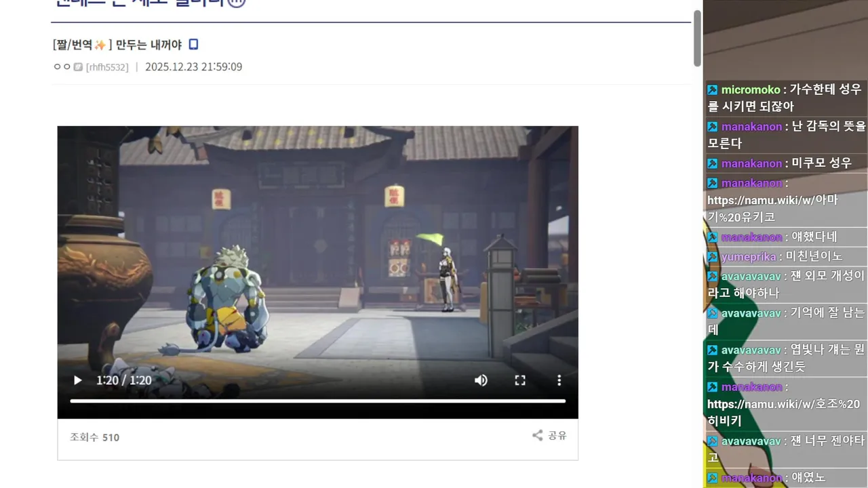This screenshot has height=488, width=868.
Task: Click the view count 조회수 510
Action: tap(94, 437)
